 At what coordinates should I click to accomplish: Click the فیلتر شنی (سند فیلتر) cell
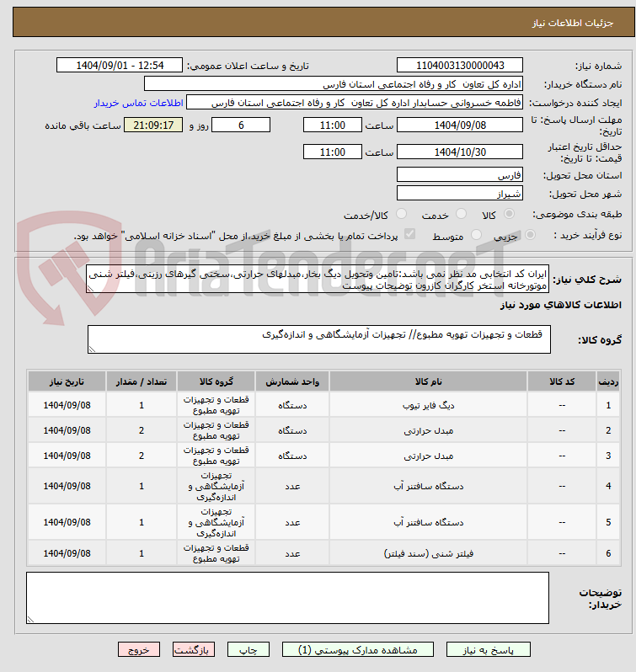[x=428, y=553]
